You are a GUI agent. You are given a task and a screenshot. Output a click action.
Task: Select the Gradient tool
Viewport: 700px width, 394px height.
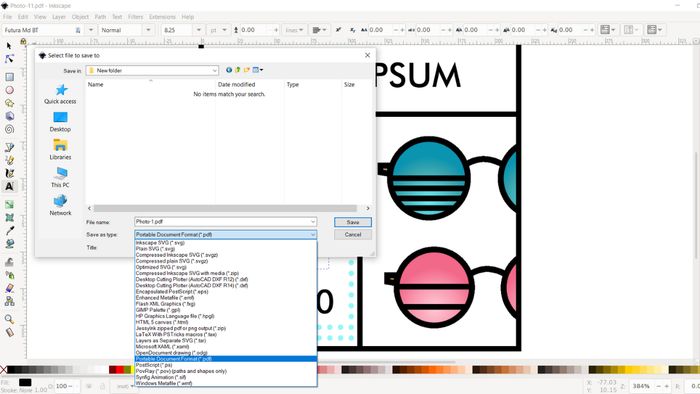(x=9, y=204)
